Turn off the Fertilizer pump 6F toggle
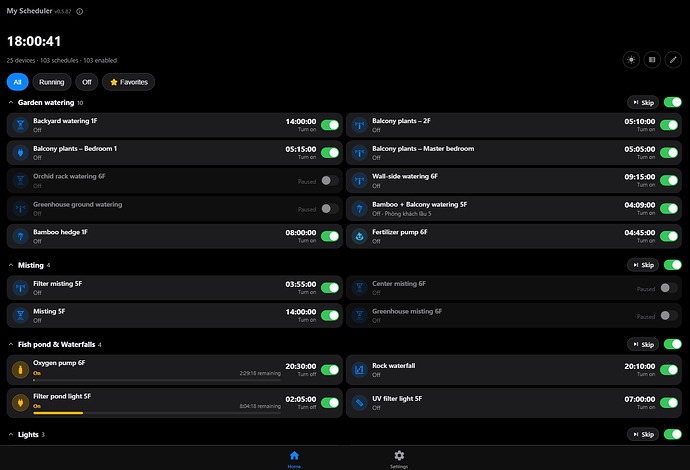Screen dimensions: 690x470 coord(669,236)
